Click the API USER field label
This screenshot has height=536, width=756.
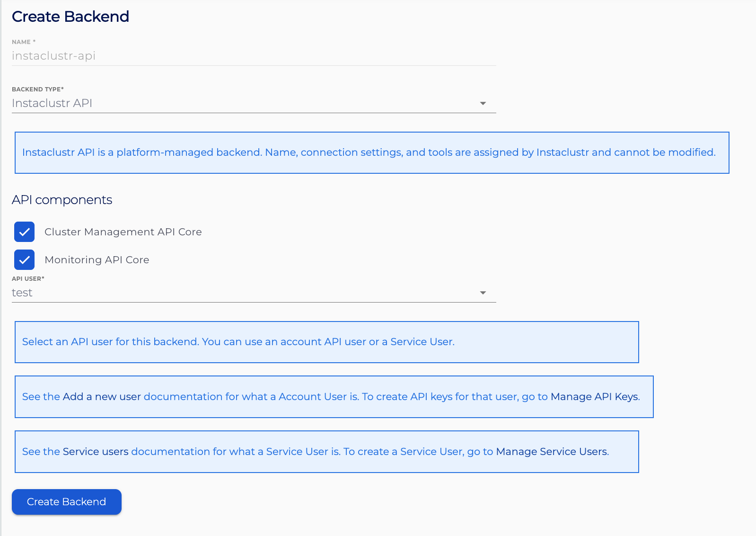tap(28, 278)
